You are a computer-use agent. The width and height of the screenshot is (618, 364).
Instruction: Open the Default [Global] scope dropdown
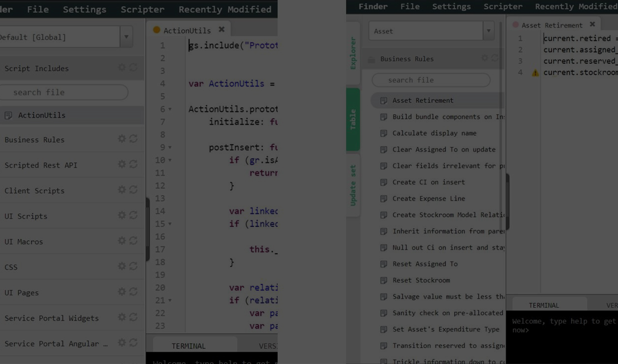click(126, 37)
